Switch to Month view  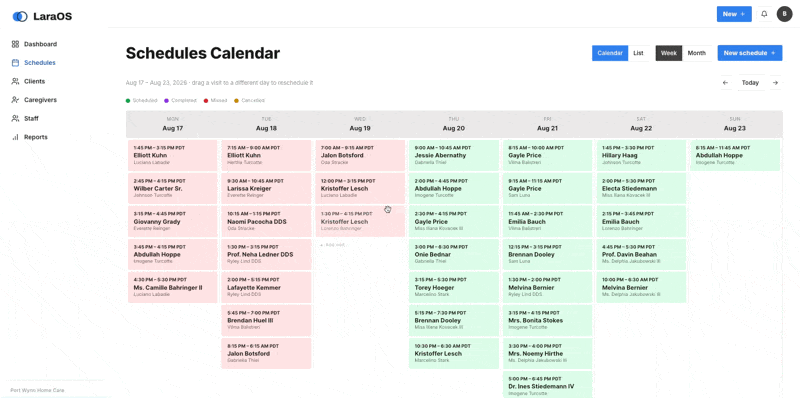pos(696,53)
